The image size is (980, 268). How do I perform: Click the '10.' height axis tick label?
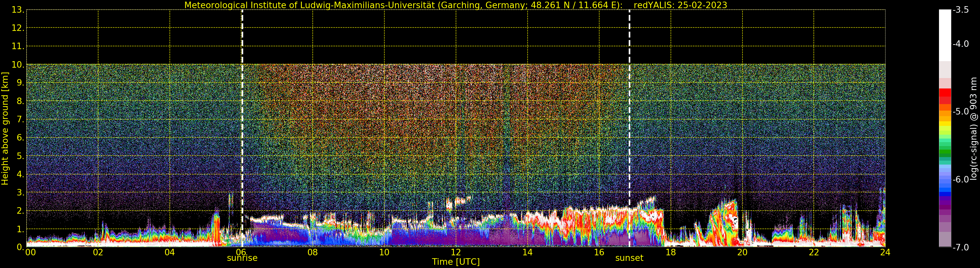tap(18, 65)
